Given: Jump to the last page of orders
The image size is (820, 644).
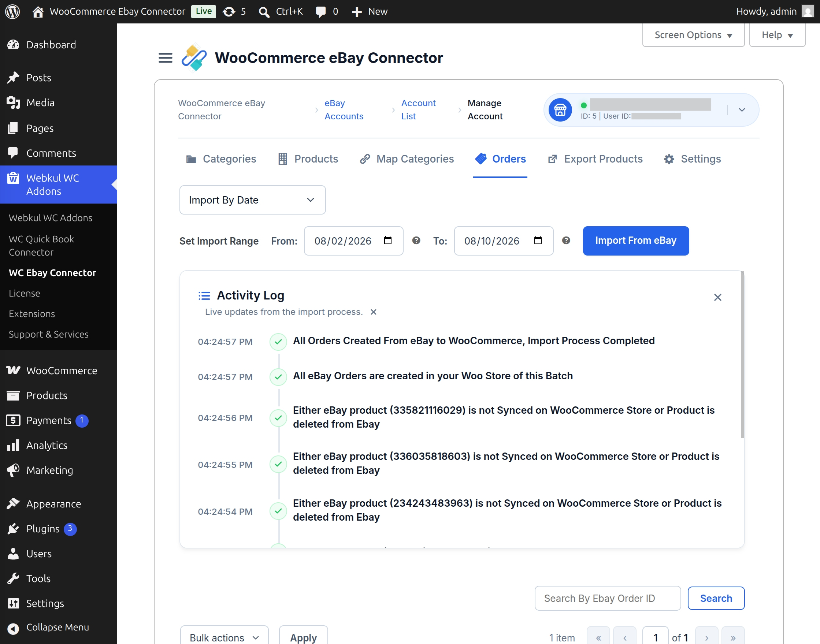Looking at the screenshot, I should pos(733,637).
